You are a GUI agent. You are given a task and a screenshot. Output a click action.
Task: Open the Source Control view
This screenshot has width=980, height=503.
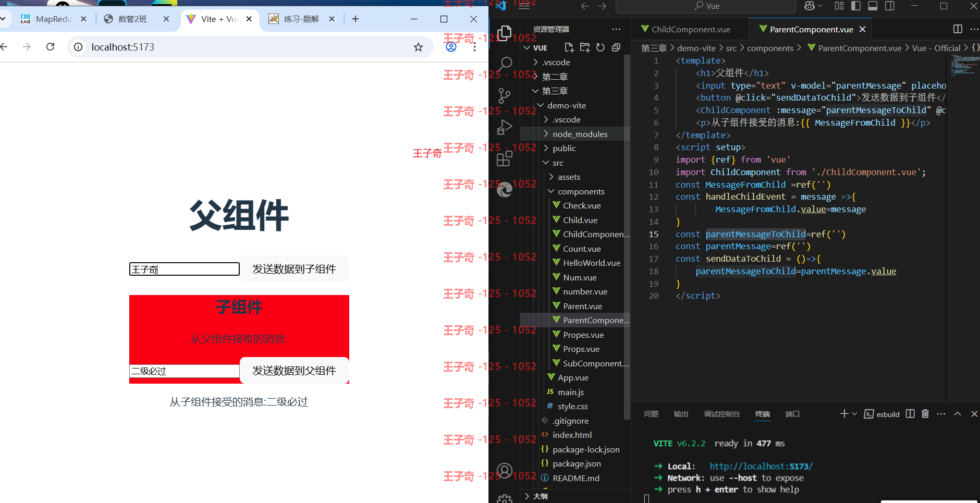point(504,96)
